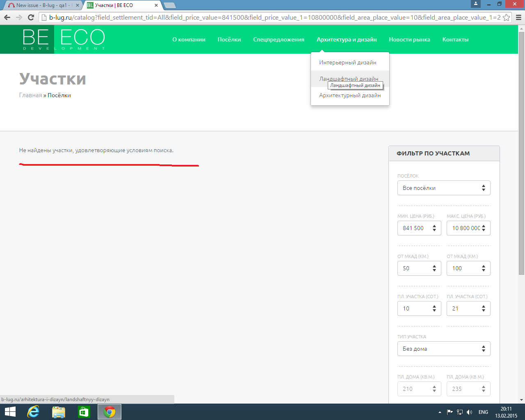Click the Главная breadcrumb link
The image size is (525, 420).
pyautogui.click(x=30, y=95)
